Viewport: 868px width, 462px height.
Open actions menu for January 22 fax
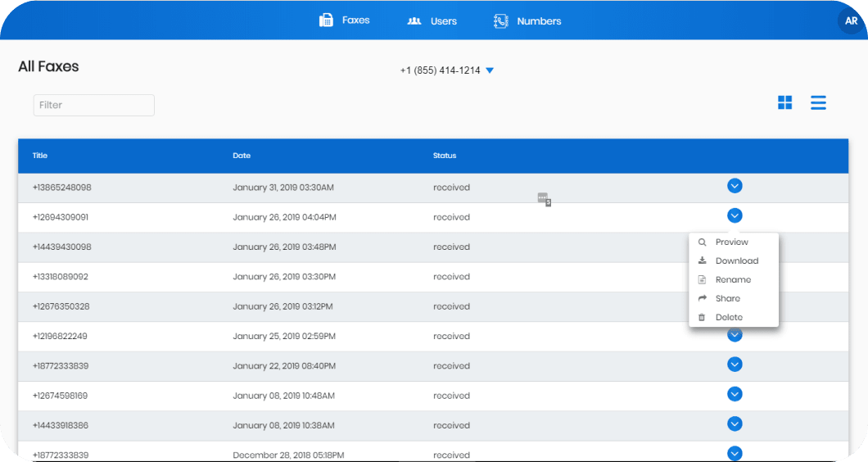(735, 365)
